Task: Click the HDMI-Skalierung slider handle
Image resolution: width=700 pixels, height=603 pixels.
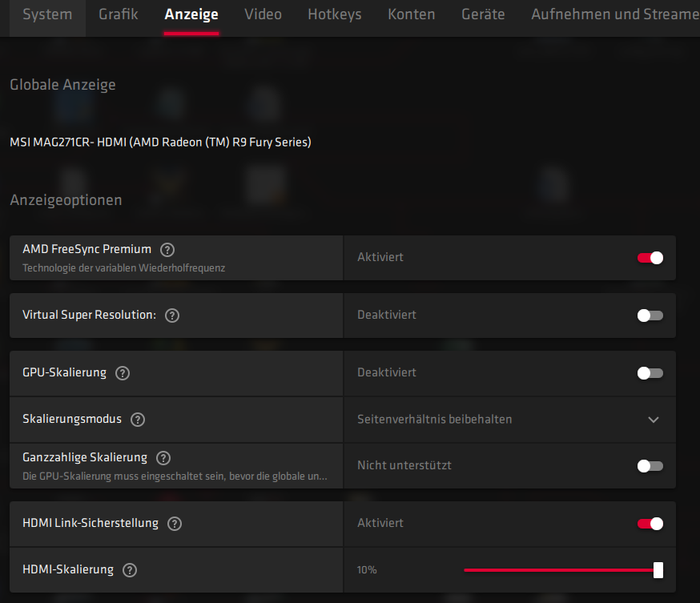Action: pyautogui.click(x=658, y=570)
